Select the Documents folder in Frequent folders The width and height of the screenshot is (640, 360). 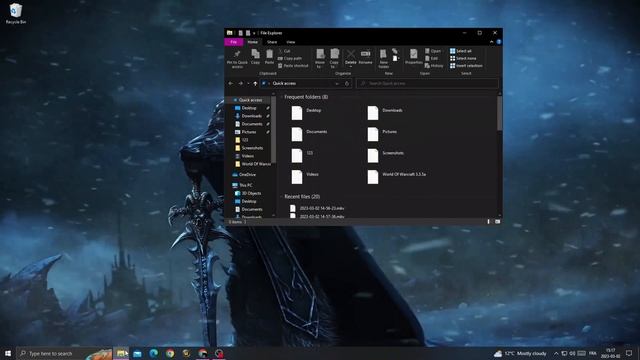(x=309, y=134)
